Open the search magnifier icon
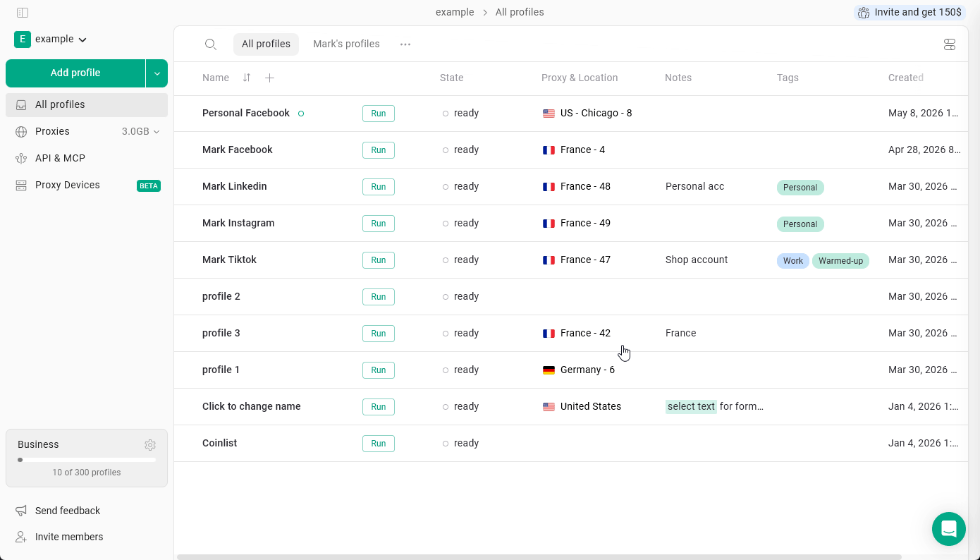 211,44
